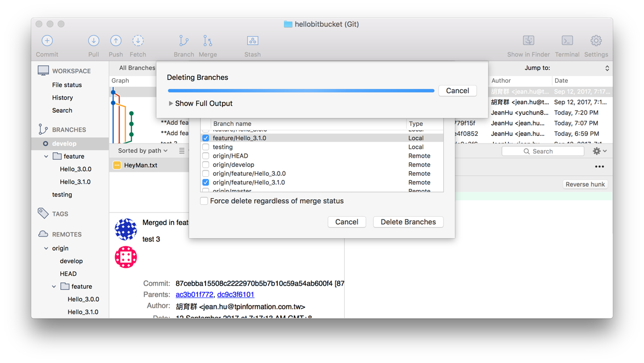
Task: Click the Graph column header
Action: (121, 81)
